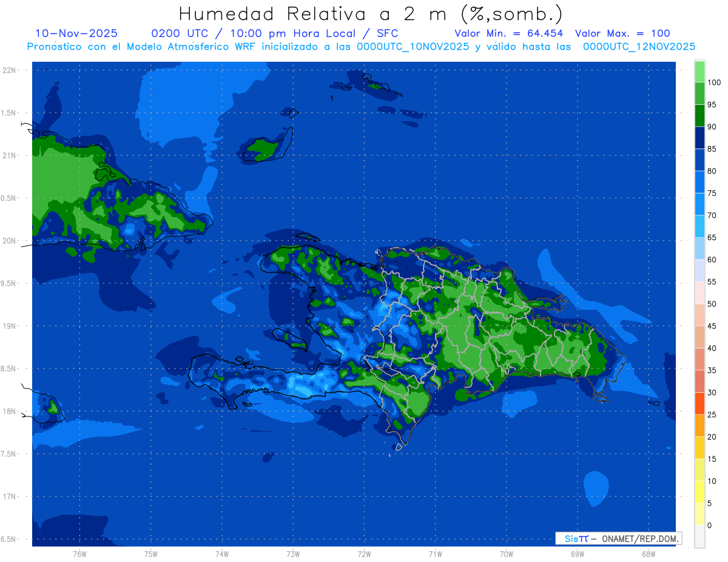Click the 'Valor Max. = 100' readout
Screen dimensions: 728x562
[x=622, y=33]
